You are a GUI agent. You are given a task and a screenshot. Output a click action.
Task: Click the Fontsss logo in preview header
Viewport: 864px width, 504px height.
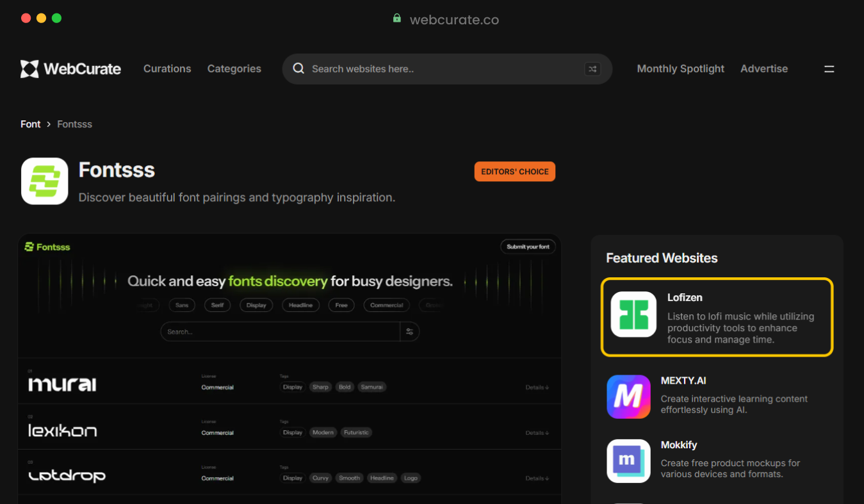pos(47,247)
